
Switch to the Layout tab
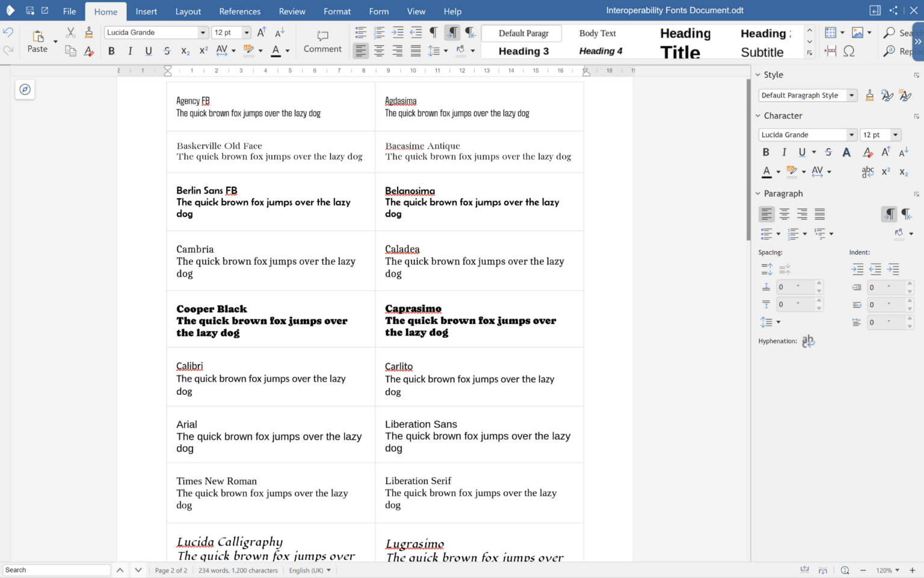click(188, 11)
